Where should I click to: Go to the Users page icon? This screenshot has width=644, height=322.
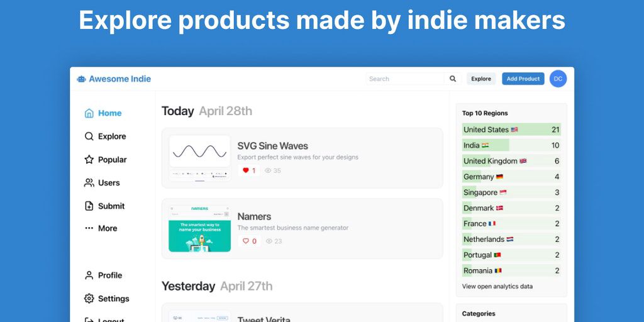(x=89, y=183)
